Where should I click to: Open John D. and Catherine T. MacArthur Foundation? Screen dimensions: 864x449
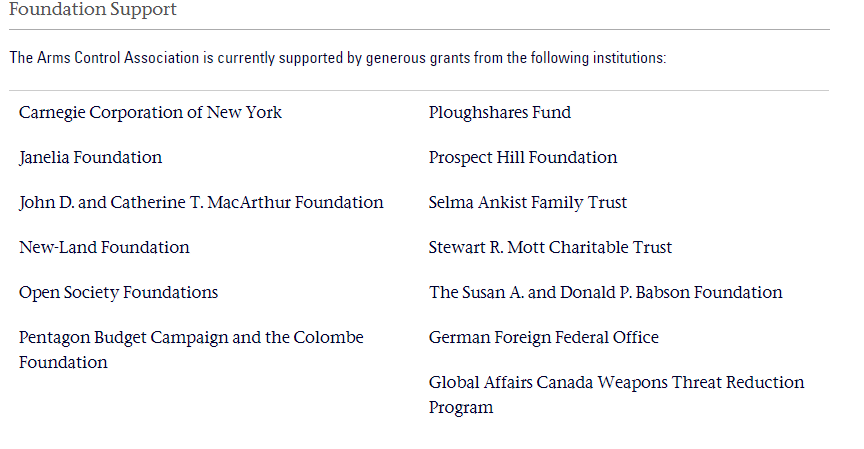[x=201, y=203]
